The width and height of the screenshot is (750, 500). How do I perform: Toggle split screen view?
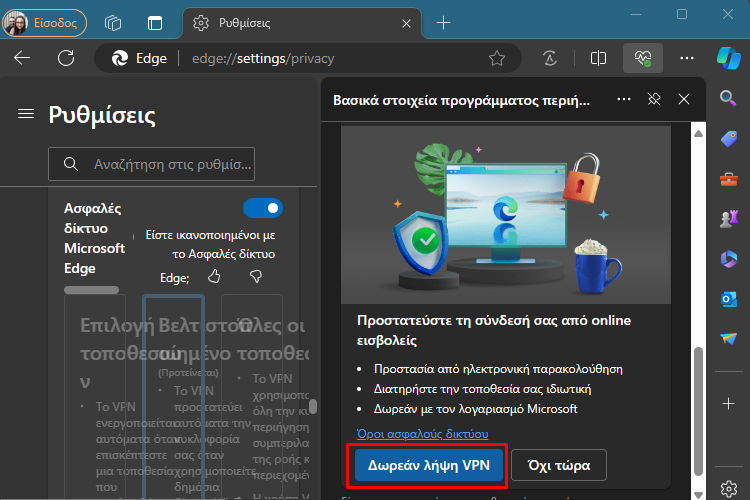pos(598,58)
